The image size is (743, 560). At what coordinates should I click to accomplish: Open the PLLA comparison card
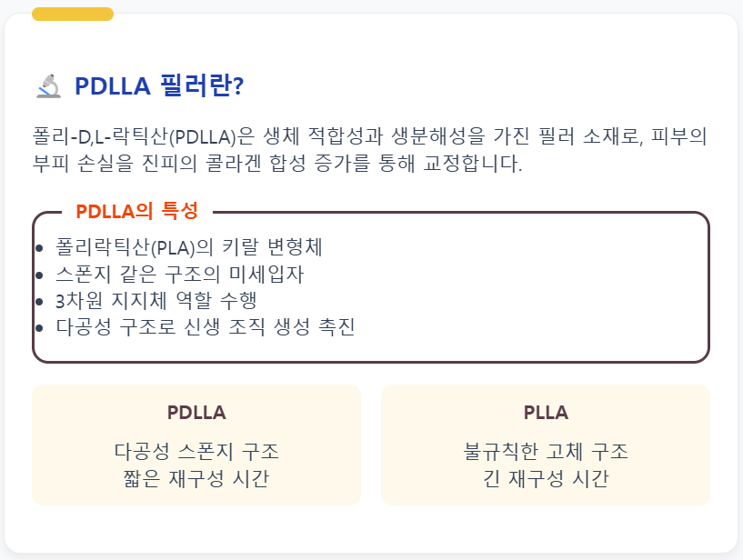(546, 445)
